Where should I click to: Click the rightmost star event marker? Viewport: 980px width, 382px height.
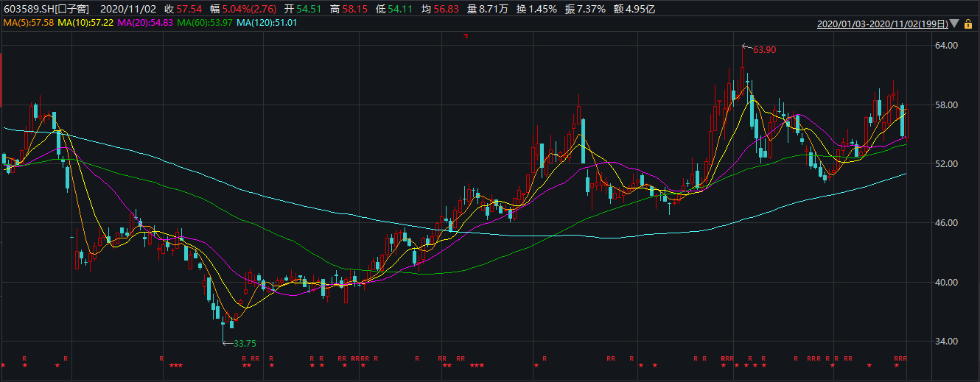click(897, 366)
